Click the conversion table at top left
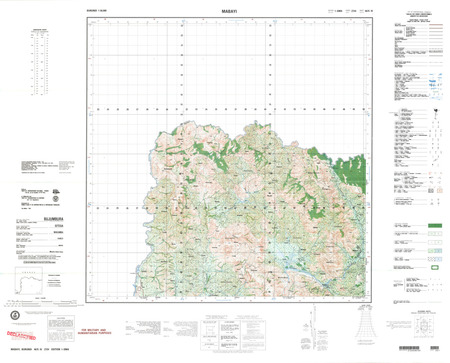This screenshot has height=363, width=450. coord(40,62)
